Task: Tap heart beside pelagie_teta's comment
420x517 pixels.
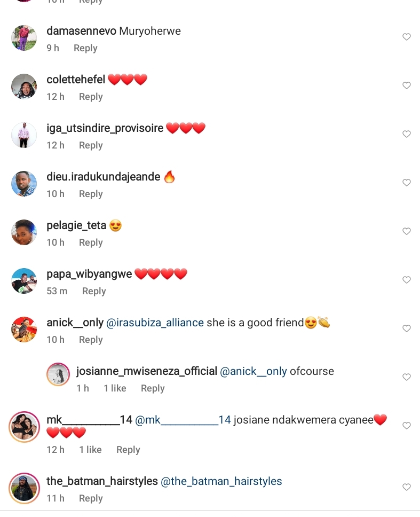Action: click(407, 231)
